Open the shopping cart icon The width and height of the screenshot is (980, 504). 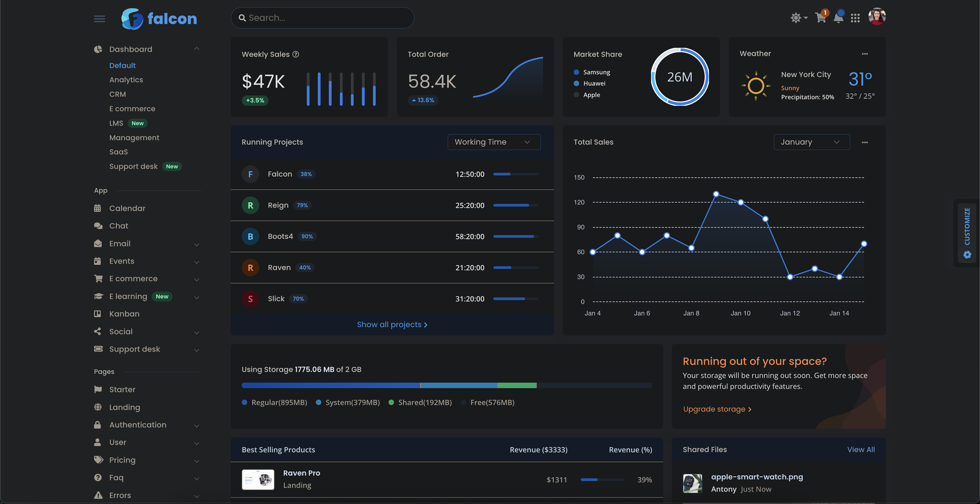(x=821, y=17)
